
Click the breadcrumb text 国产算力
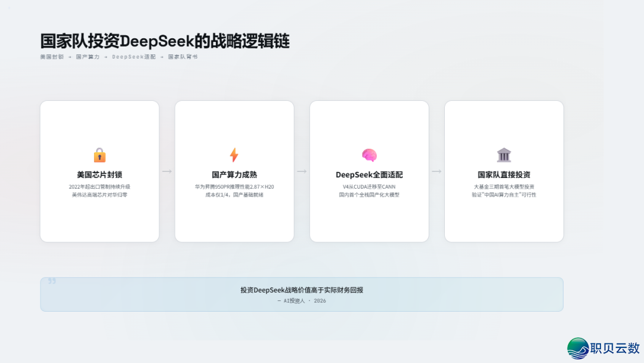pos(88,57)
